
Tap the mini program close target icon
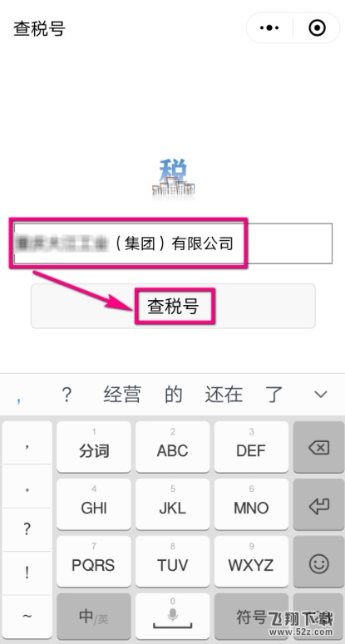tap(317, 28)
